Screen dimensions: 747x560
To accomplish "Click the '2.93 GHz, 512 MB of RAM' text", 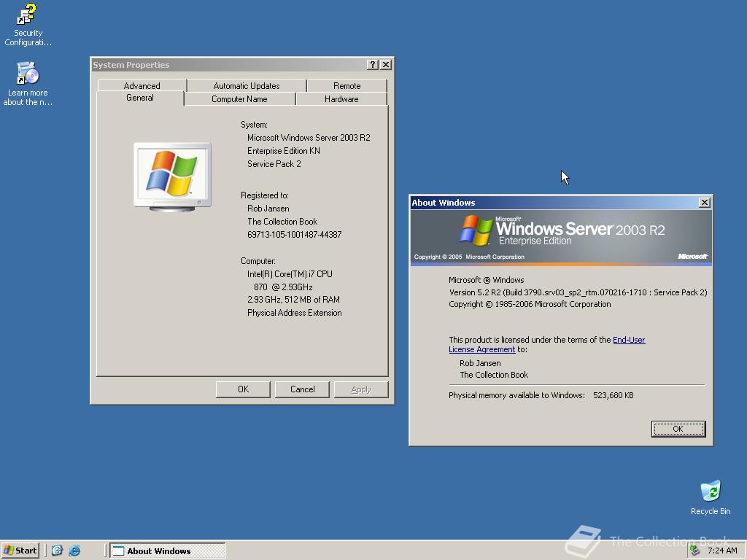I will point(293,300).
